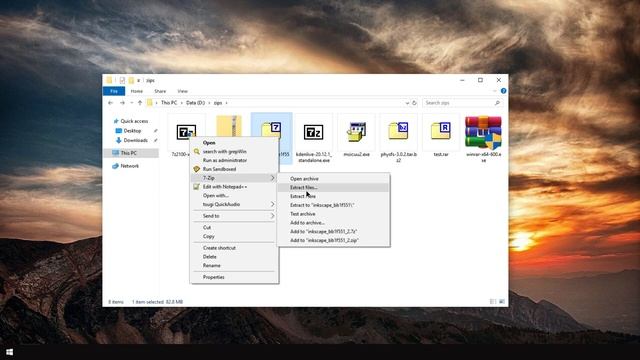Open the Windows Start button
This screenshot has width=640, height=360.
(x=9, y=352)
